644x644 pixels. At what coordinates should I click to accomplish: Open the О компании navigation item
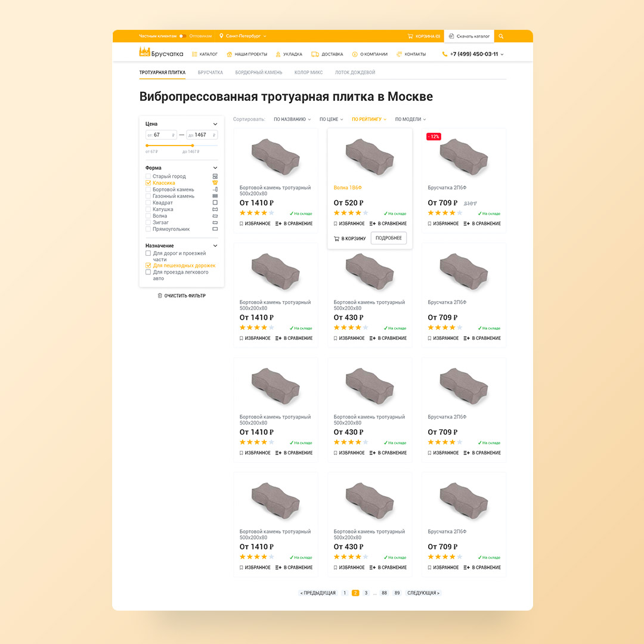(x=370, y=54)
